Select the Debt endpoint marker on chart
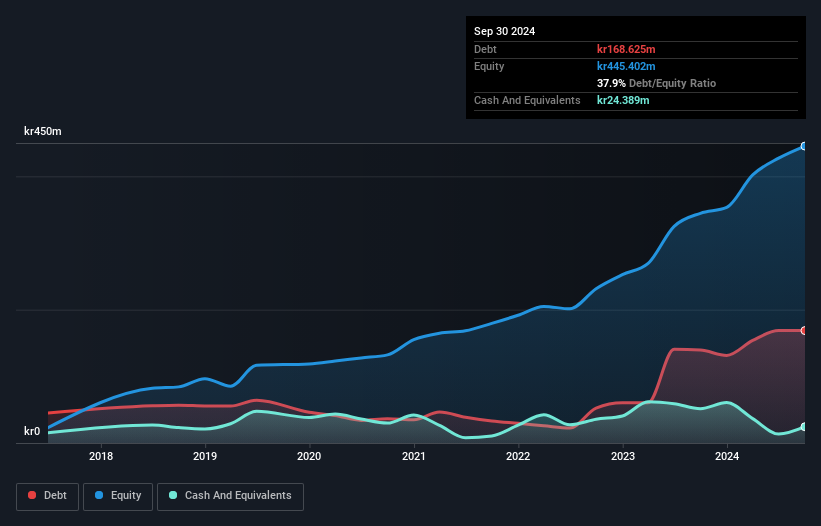 pos(804,331)
